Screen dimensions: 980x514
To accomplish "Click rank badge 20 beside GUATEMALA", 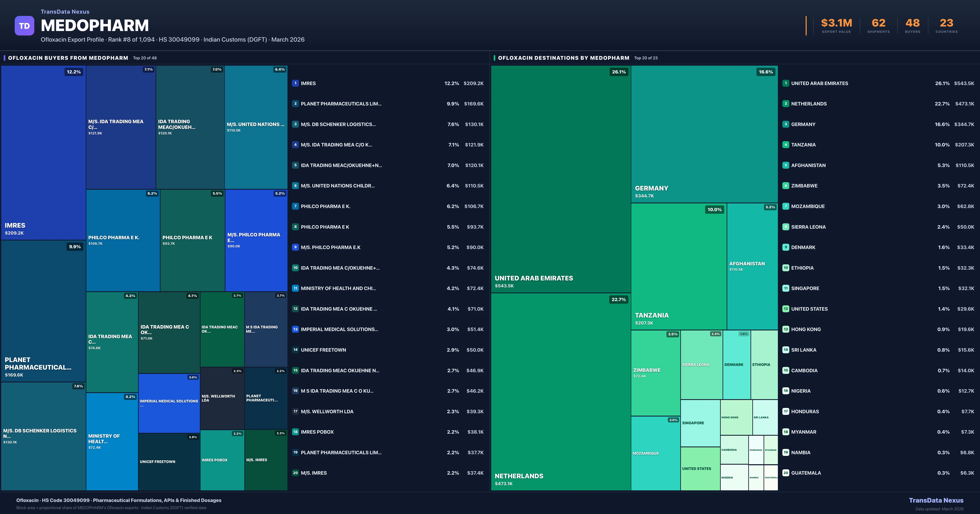I will (x=786, y=473).
